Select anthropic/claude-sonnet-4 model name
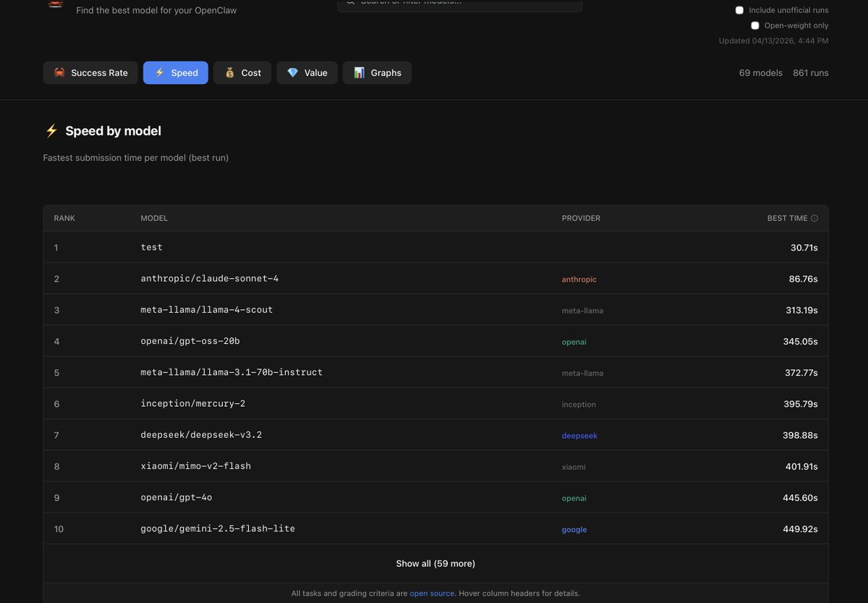 (210, 279)
